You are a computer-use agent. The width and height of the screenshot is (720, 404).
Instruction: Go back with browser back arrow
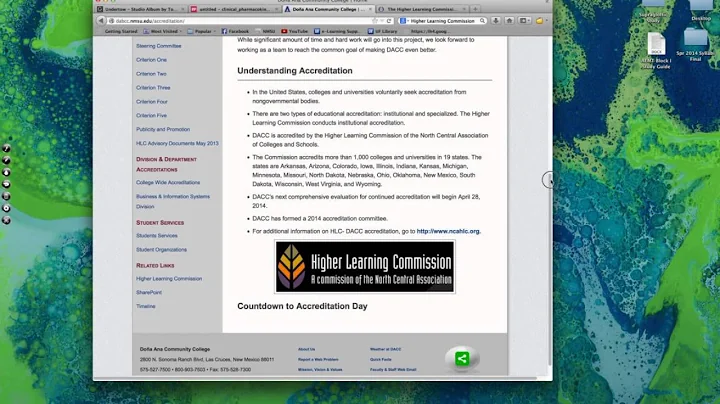point(101,21)
